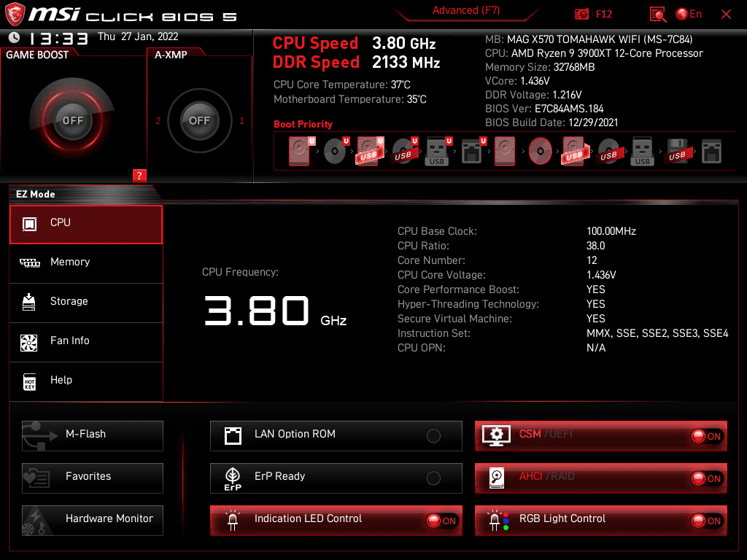Screen dimensions: 747x560
Task: Click the clock icon beside the time
Action: tap(15, 37)
